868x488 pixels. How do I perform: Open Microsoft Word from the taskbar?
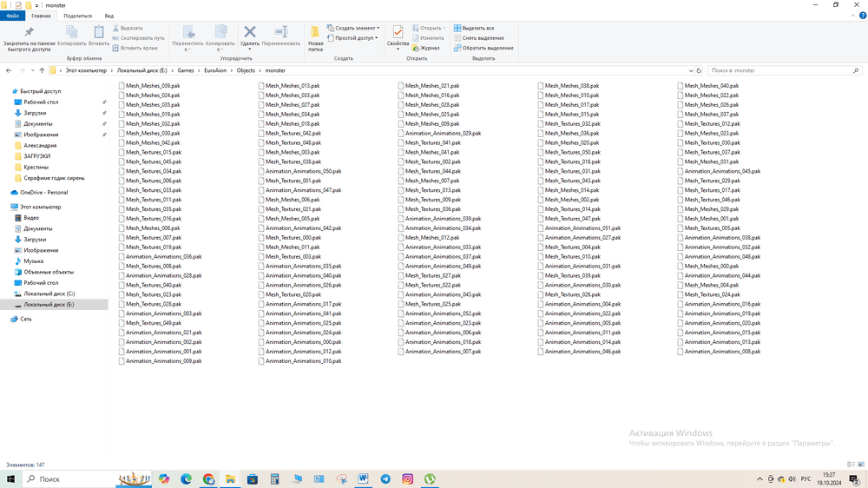[x=363, y=478]
